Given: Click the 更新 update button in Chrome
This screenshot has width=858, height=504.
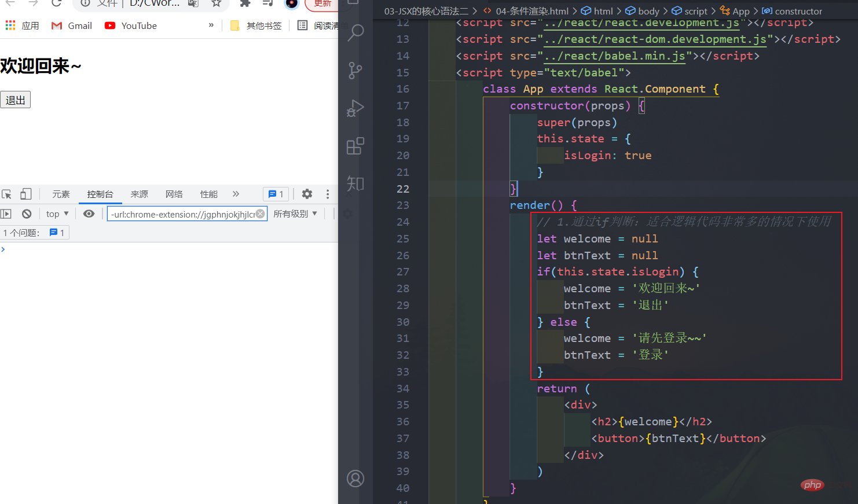Looking at the screenshot, I should pyautogui.click(x=322, y=3).
